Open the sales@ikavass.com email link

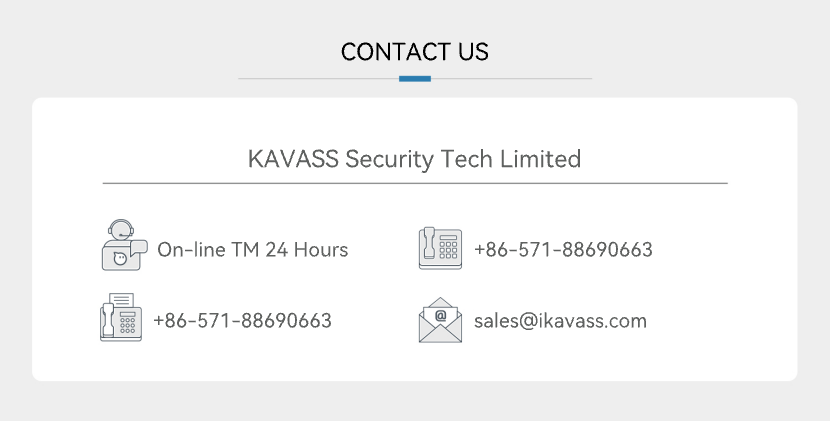click(560, 321)
